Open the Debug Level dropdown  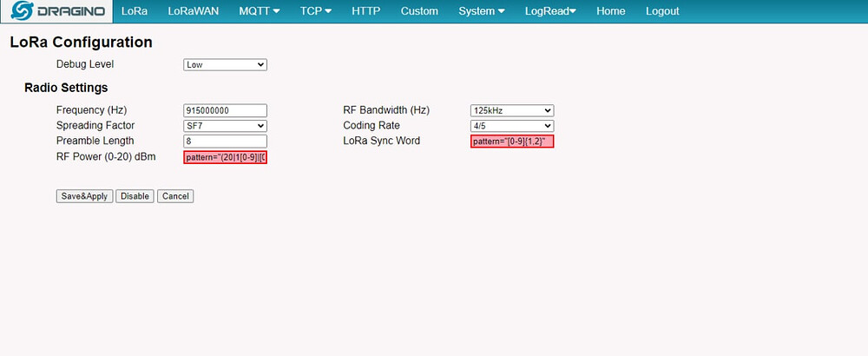coord(226,65)
